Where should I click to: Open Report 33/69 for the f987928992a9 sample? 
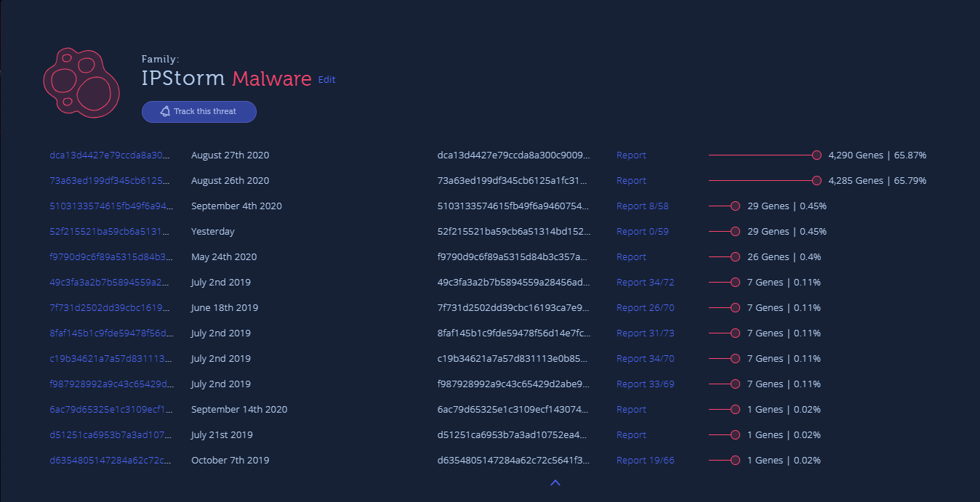[x=645, y=384]
